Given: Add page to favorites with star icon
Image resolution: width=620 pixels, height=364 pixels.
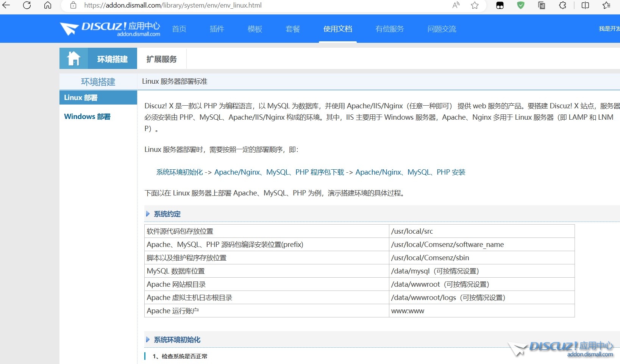Looking at the screenshot, I should pyautogui.click(x=475, y=5).
